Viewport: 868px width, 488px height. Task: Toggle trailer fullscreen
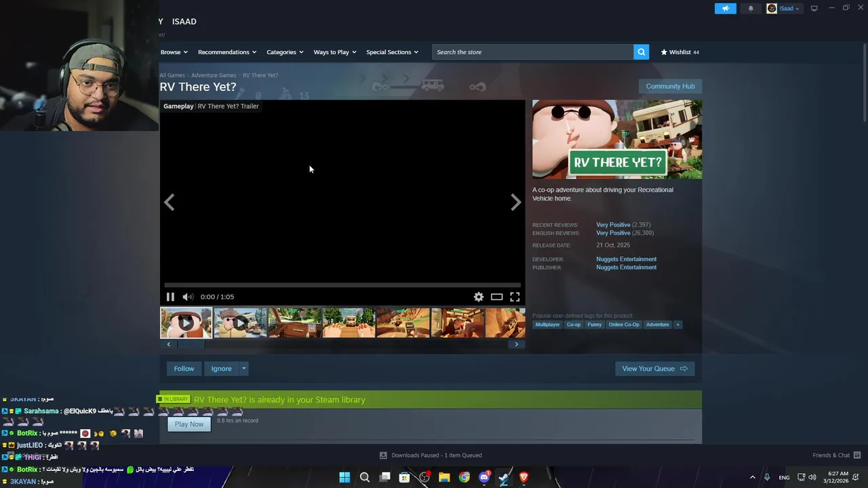coord(515,297)
